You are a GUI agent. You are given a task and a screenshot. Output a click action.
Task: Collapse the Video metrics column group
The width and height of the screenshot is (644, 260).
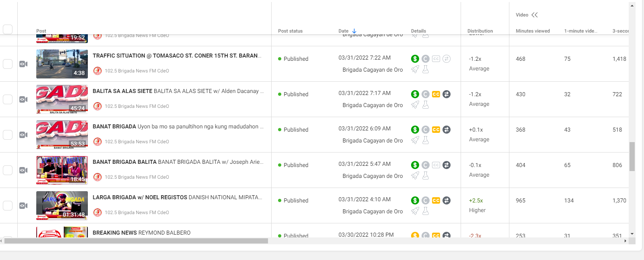click(534, 15)
